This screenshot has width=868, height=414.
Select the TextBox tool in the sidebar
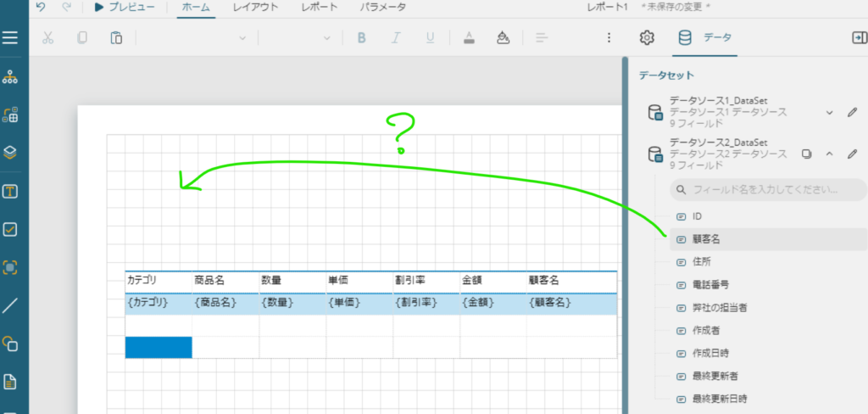point(10,191)
